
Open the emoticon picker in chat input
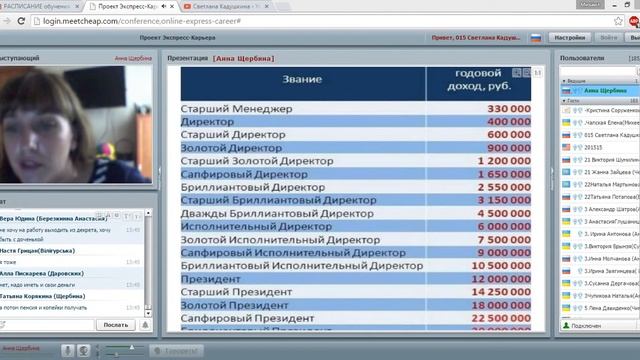[x=3, y=325]
